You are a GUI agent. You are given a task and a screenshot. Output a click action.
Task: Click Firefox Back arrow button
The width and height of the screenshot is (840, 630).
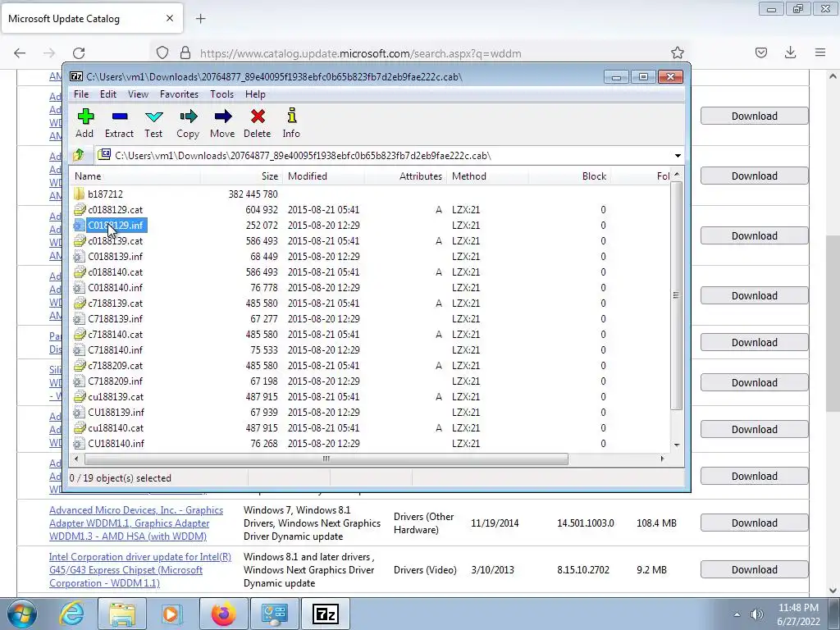click(x=20, y=53)
